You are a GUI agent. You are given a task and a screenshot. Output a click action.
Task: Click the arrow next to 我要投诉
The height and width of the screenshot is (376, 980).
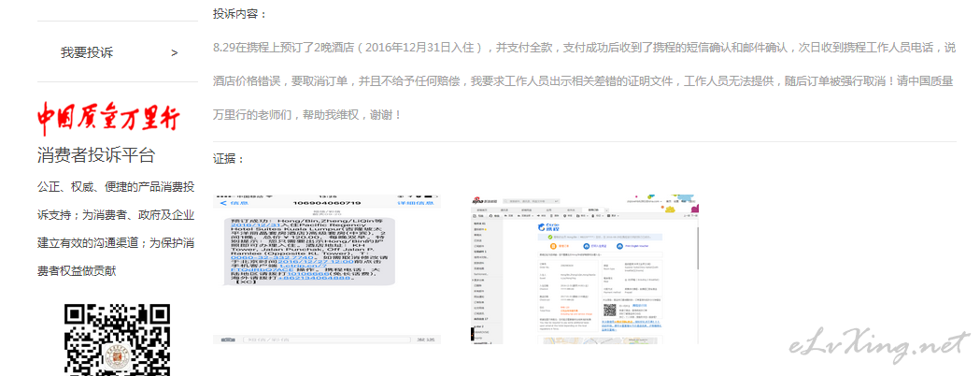[175, 53]
